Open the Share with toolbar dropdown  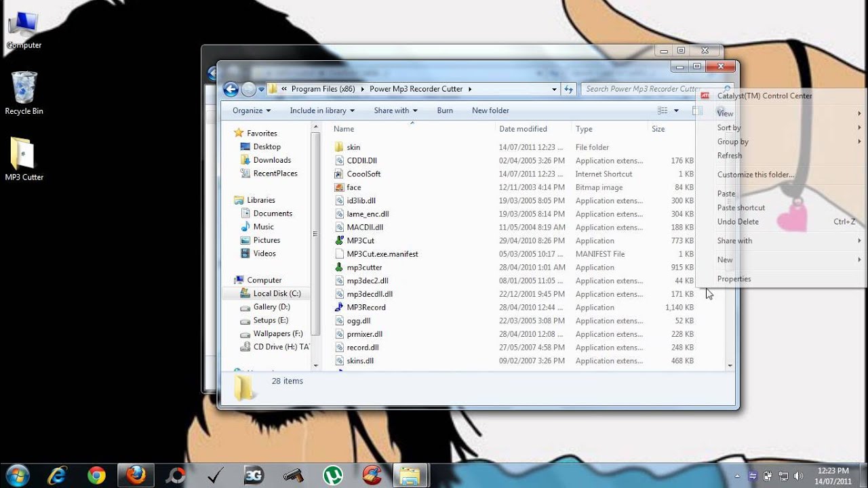[x=395, y=110]
